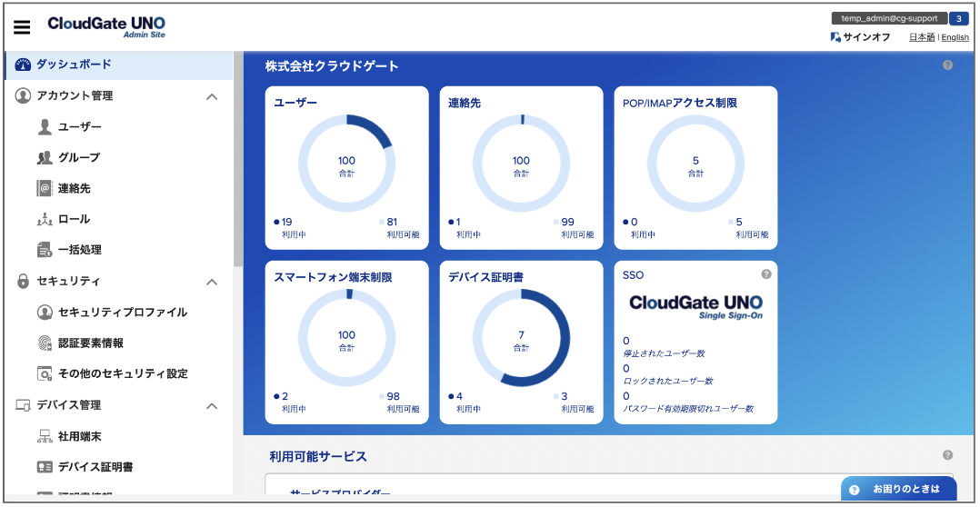The image size is (980, 507).
Task: Click the POP/IMAP usage donut chart
Action: pos(695,163)
